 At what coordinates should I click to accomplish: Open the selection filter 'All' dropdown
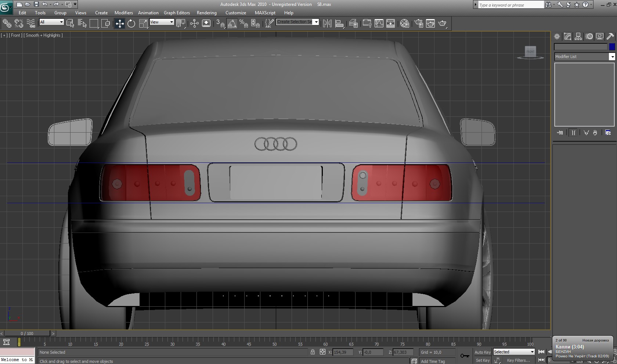coord(52,22)
